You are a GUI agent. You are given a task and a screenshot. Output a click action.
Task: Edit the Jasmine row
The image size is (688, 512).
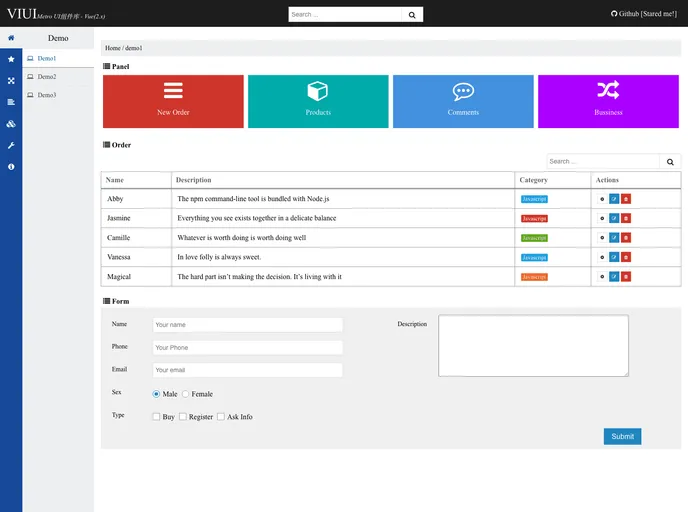click(x=614, y=218)
